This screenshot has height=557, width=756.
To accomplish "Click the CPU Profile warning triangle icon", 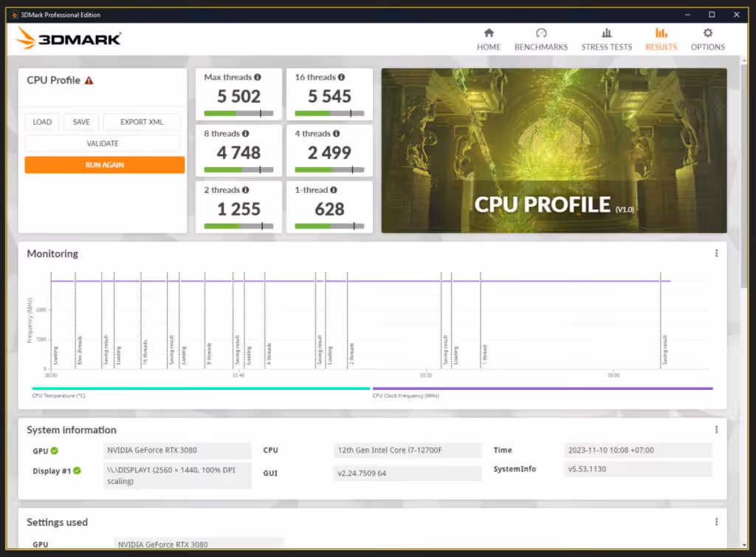I will click(x=89, y=81).
